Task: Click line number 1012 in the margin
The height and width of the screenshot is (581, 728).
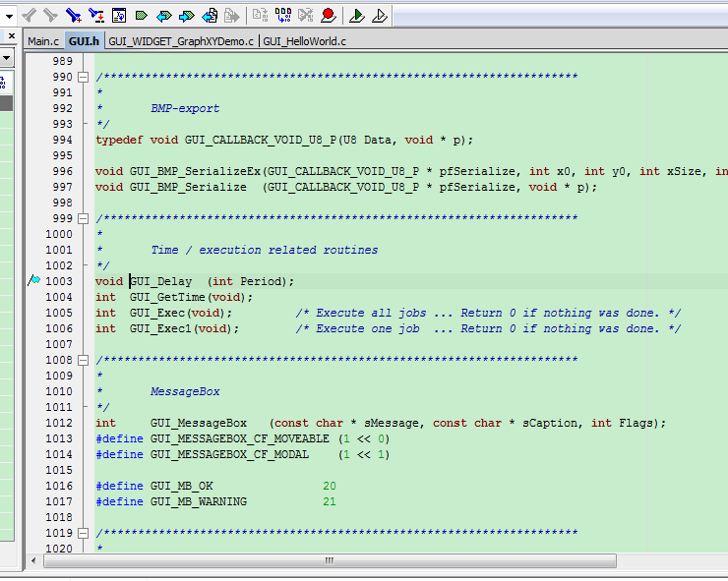Action: (59, 424)
